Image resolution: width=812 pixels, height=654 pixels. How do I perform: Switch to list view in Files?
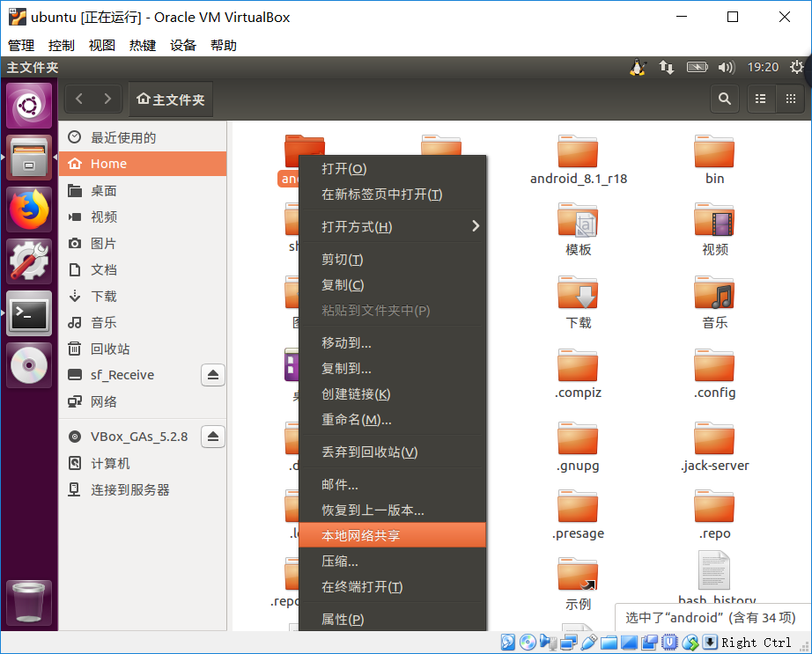pos(760,99)
